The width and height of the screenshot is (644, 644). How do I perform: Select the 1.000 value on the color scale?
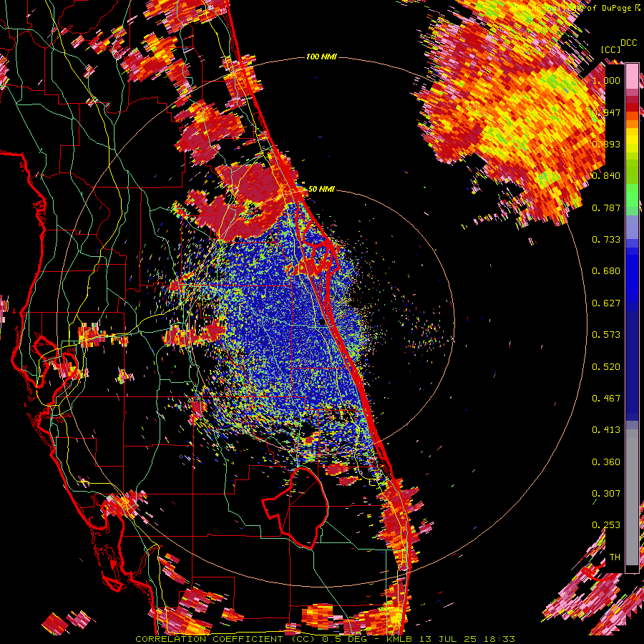(606, 80)
